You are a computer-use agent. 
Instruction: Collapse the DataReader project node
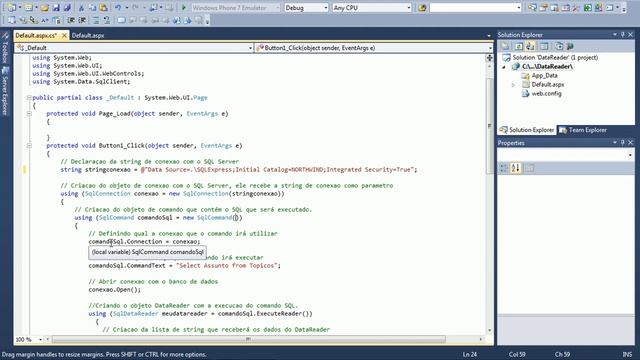point(504,67)
